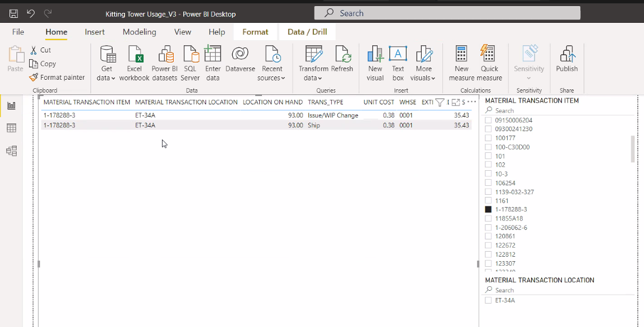The height and width of the screenshot is (327, 644).
Task: Check the 11855A18 item checkbox
Action: click(488, 219)
